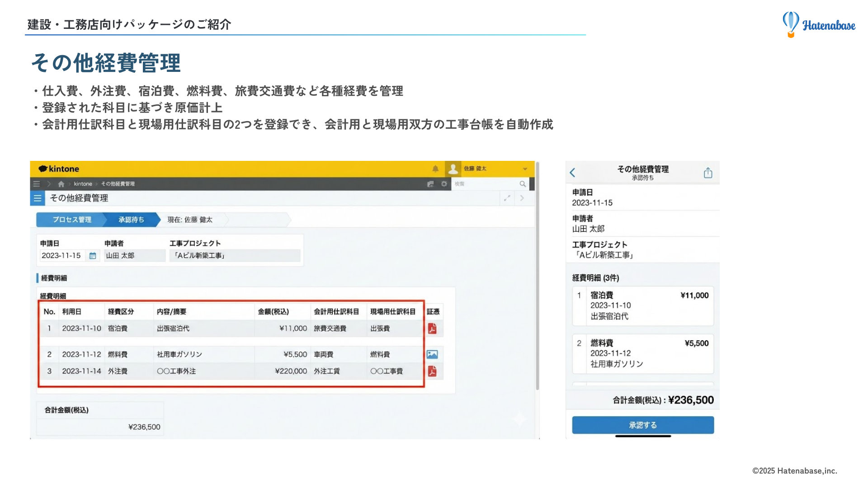Select the 承認待ち status step
The width and height of the screenshot is (868, 488).
131,220
